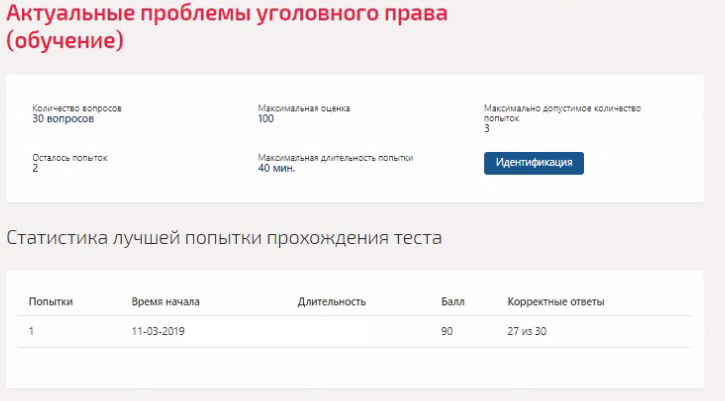Click the Время начала column header

166,302
